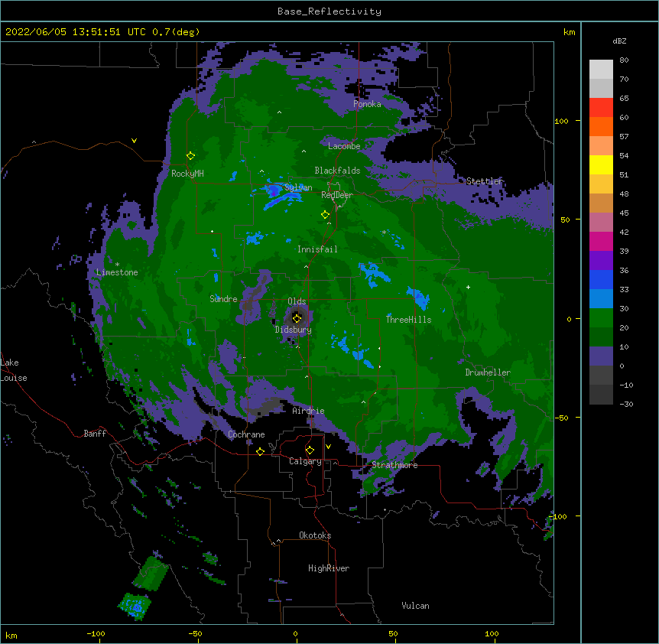This screenshot has width=659, height=644.
Task: Click the RedDeer city label
Action: 337,195
